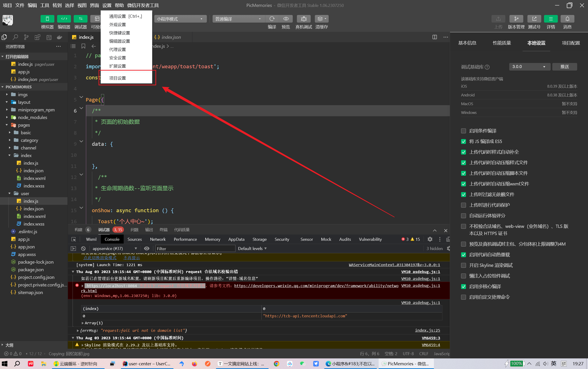Select an element with inspector icon
The image size is (588, 369).
(74, 239)
